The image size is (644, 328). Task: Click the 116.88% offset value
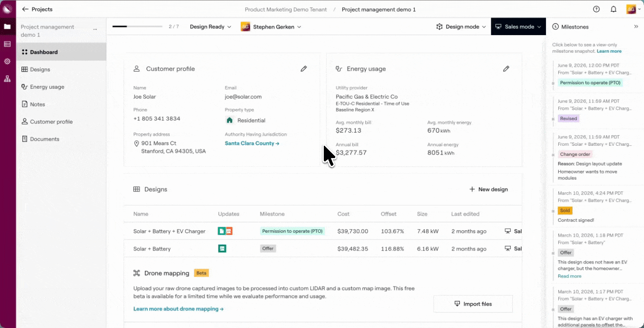pyautogui.click(x=392, y=249)
